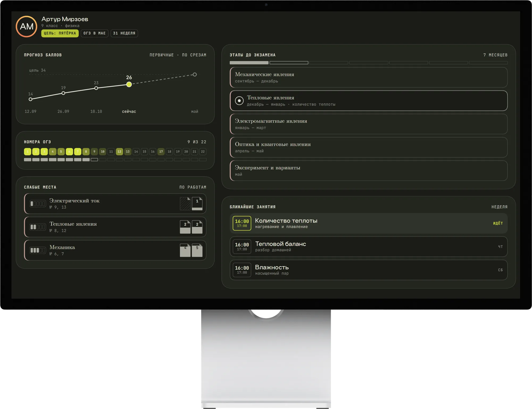Click the Тепловые явления strength level indicator
Image resolution: width=532 pixels, height=409 pixels.
pos(38,227)
